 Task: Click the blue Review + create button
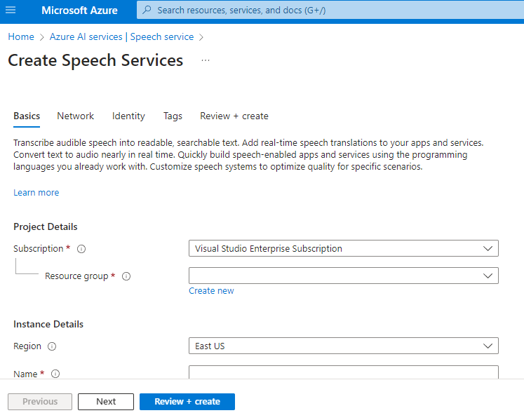(187, 402)
